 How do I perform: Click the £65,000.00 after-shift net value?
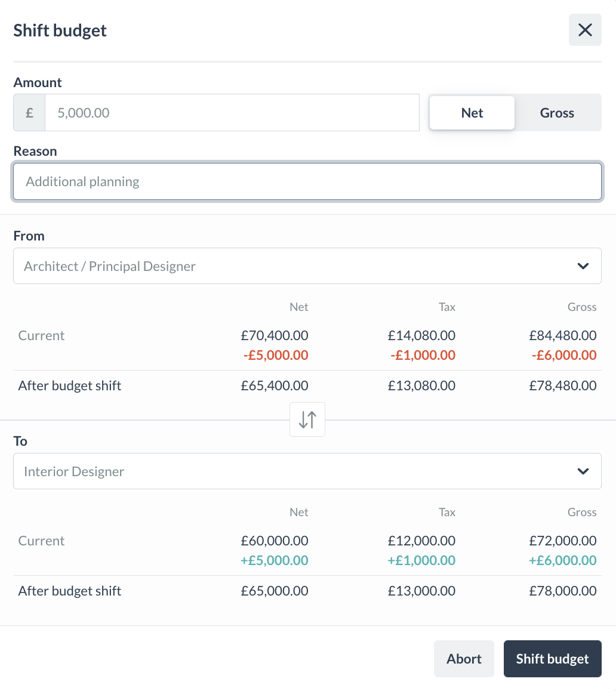tap(275, 591)
